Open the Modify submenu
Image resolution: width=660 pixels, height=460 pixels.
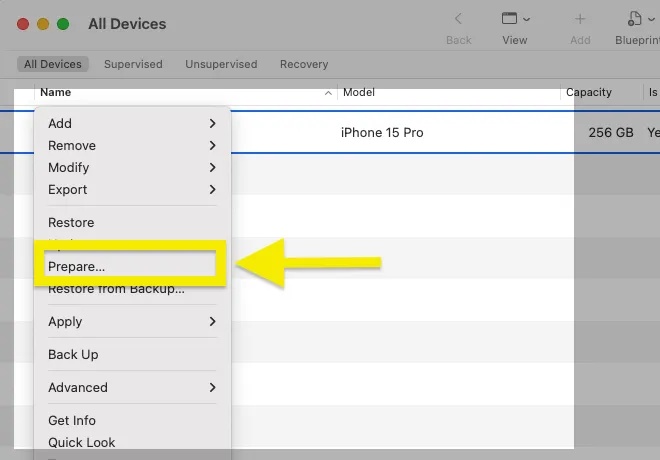(132, 168)
